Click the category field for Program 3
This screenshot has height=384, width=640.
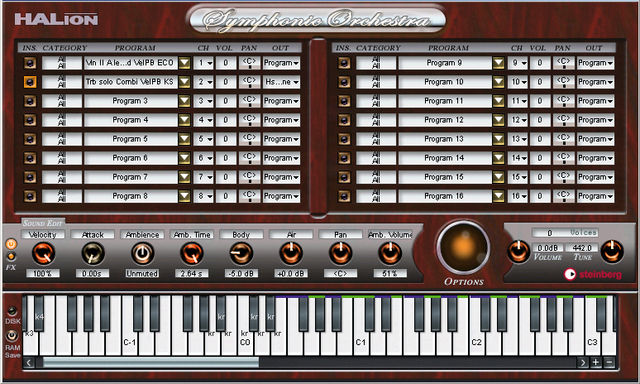pyautogui.click(x=62, y=101)
